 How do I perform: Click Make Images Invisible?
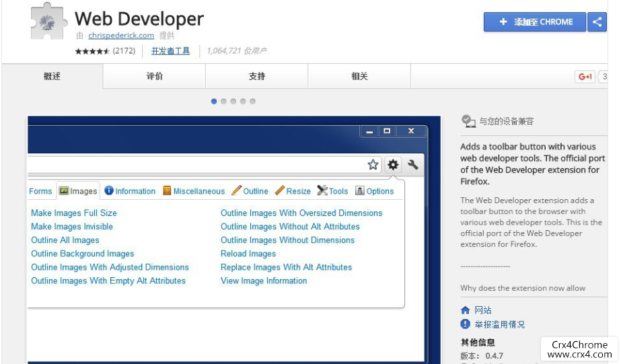[72, 227]
